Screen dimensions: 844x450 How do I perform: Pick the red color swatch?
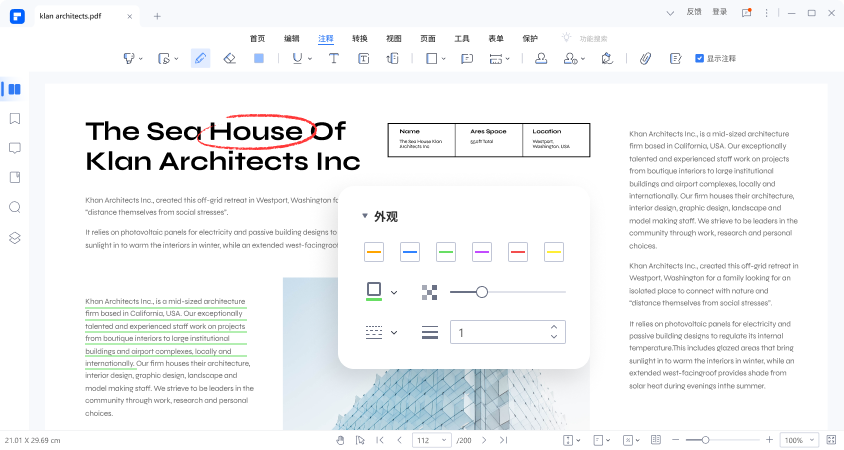(x=518, y=253)
